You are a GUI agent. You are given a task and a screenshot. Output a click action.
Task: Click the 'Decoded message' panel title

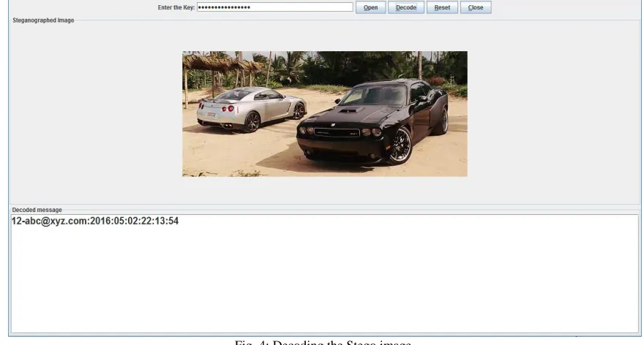37,210
